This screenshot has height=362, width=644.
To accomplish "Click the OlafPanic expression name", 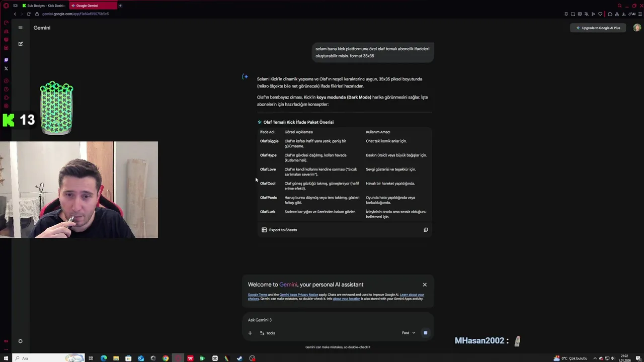I will point(269,198).
